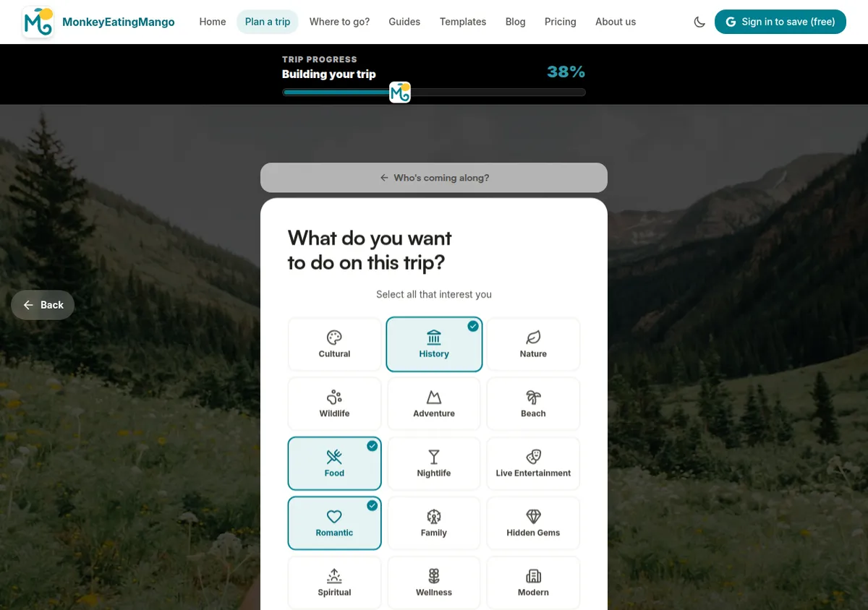Enable the Modern interest
Image resolution: width=868 pixels, height=610 pixels.
click(533, 583)
